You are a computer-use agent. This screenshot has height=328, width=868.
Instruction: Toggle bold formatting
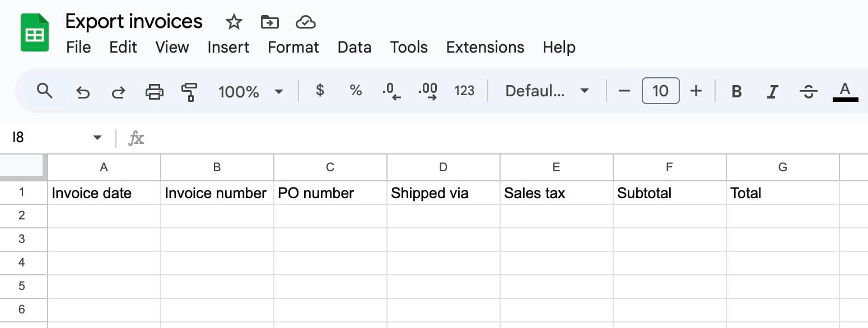coord(737,91)
